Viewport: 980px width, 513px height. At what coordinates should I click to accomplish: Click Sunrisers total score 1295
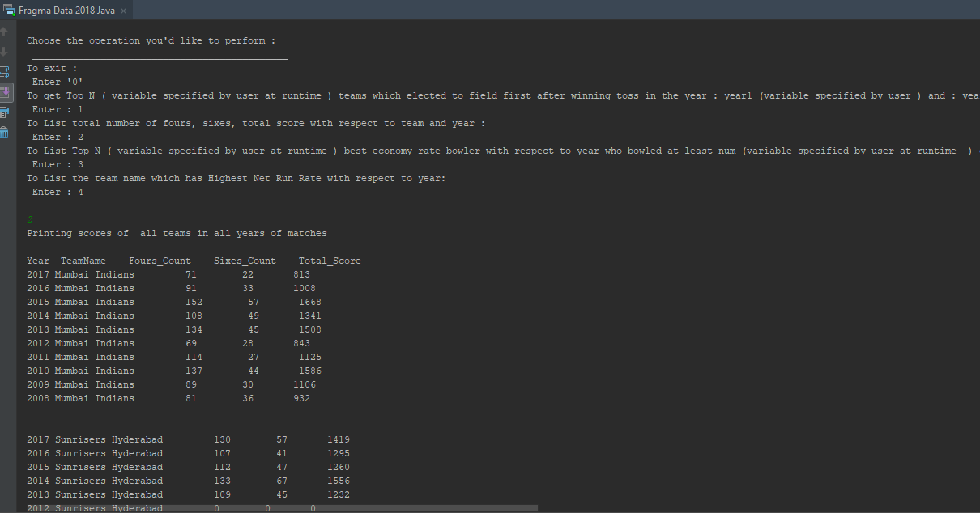pos(339,453)
